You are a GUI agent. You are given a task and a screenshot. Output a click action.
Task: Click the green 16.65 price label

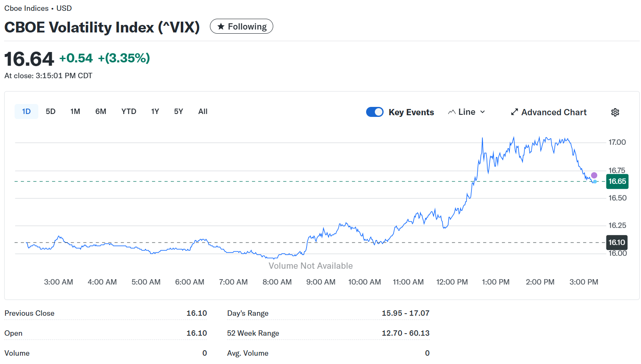[x=617, y=181]
